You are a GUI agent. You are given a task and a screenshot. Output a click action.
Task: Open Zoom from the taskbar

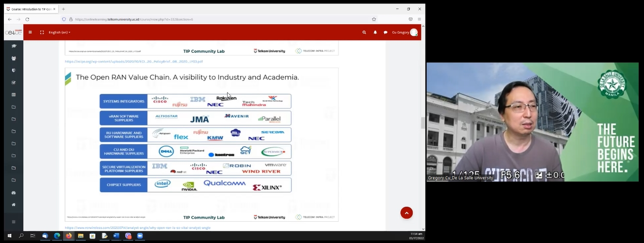click(x=140, y=236)
